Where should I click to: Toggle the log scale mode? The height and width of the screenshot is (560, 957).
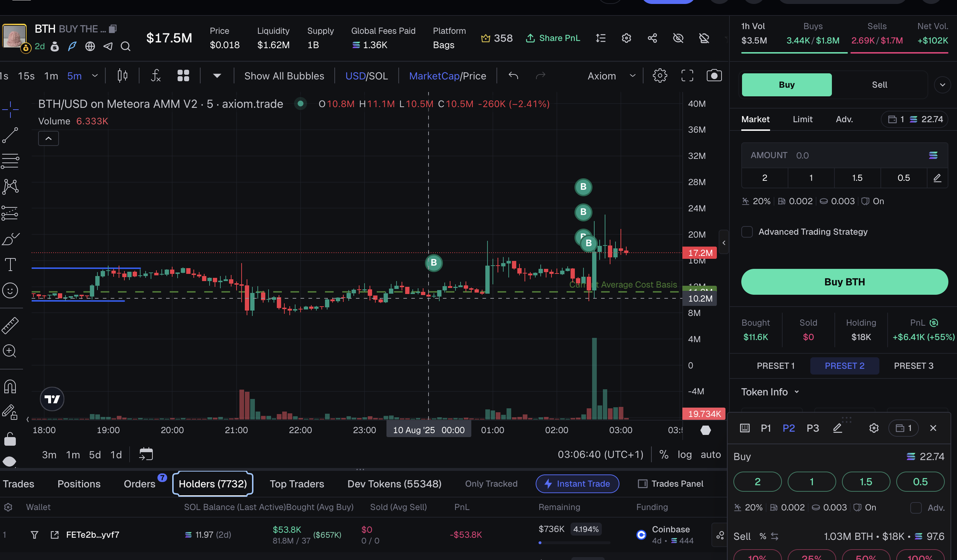[x=685, y=455]
